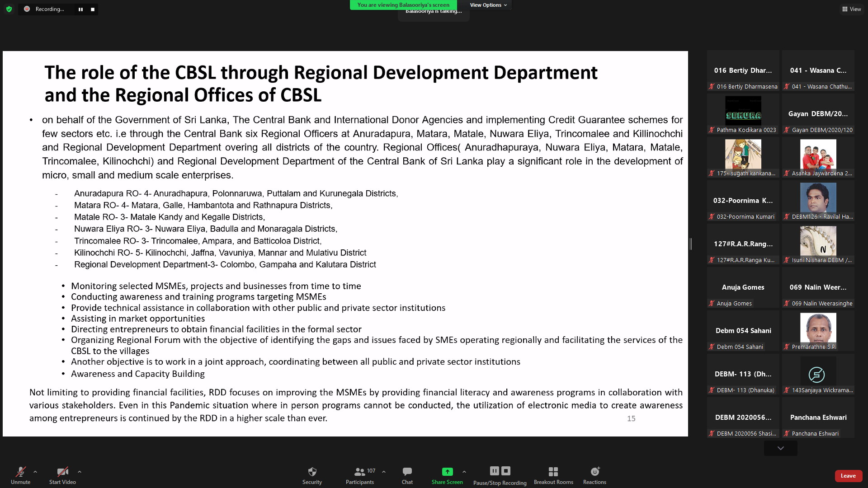Select the 069 Nalin Weerasinghe tile
This screenshot has width=868, height=488.
(x=818, y=287)
